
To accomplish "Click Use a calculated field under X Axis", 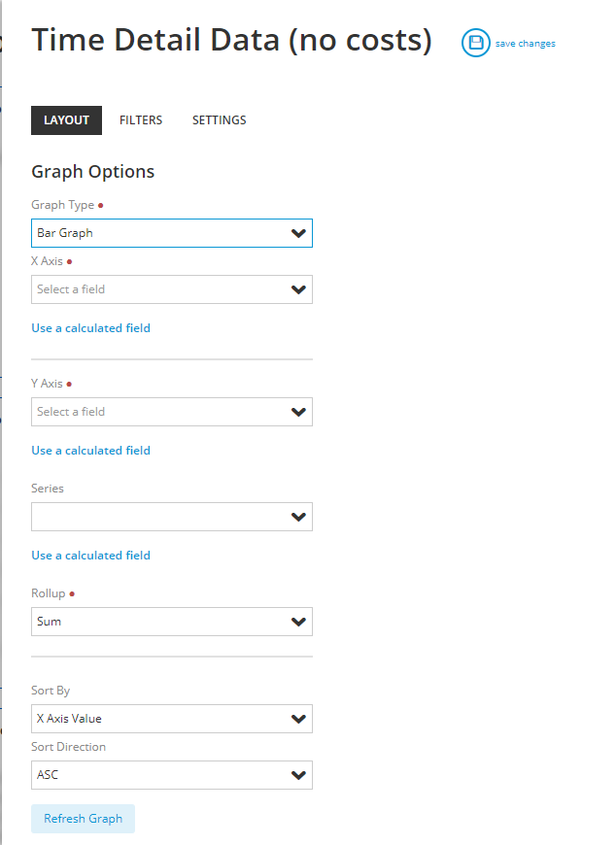I will click(90, 328).
